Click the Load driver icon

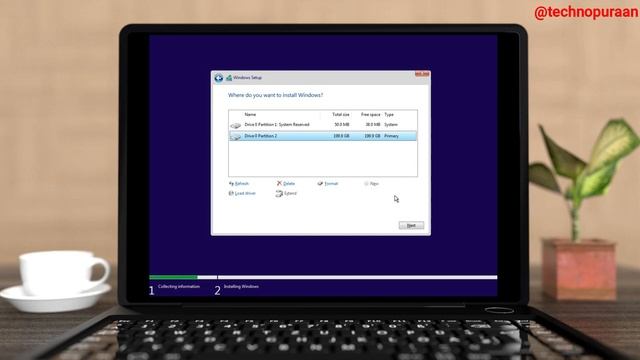point(231,193)
